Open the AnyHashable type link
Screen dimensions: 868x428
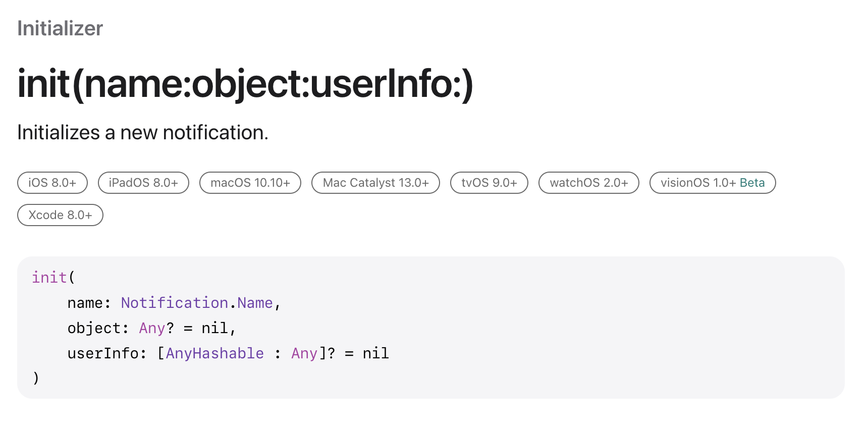pyautogui.click(x=215, y=353)
